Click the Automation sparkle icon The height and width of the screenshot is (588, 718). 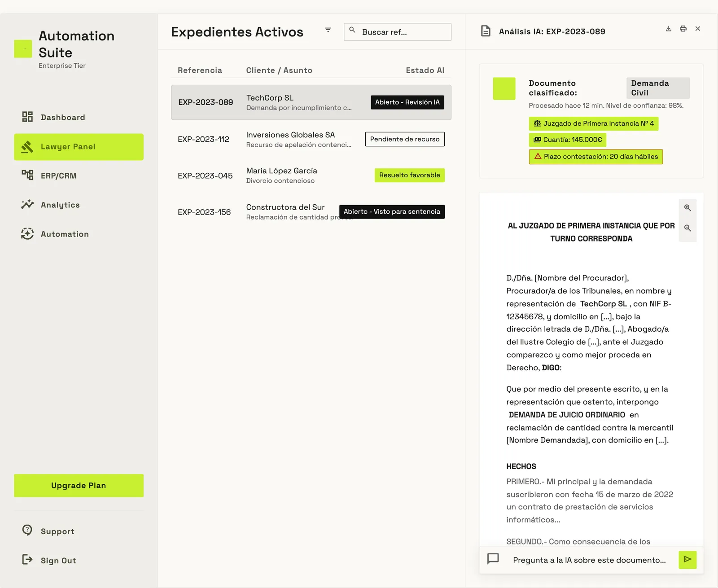click(x=27, y=233)
